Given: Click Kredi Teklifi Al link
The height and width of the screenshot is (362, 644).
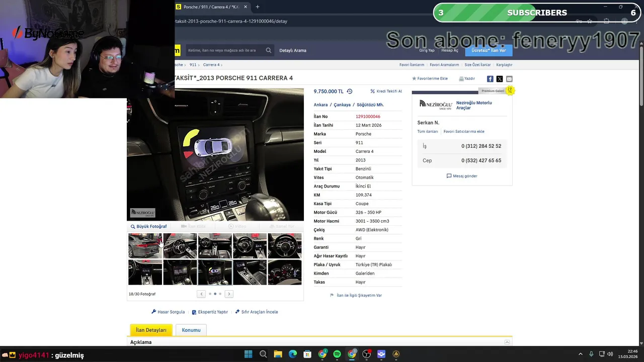Looking at the screenshot, I should [x=386, y=92].
